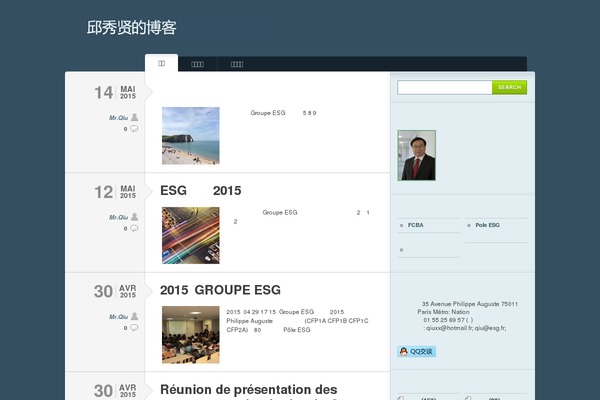Image resolution: width=600 pixels, height=400 pixels.
Task: Open post titled 2015 GROUPE ESG
Action: pyautogui.click(x=220, y=290)
